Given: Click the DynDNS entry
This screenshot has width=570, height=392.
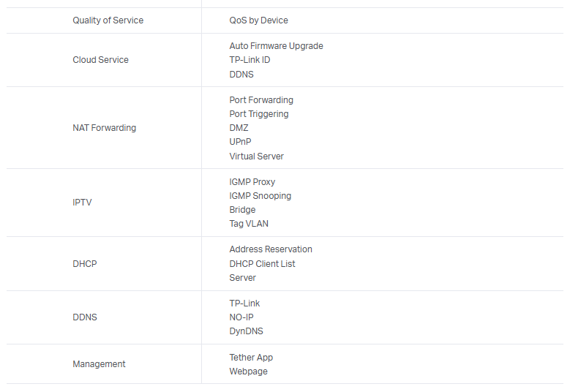Looking at the screenshot, I should point(246,331).
